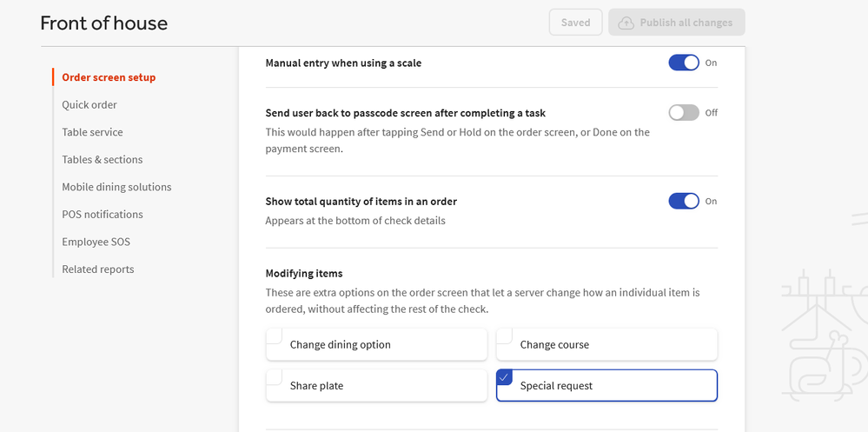
Task: Uncheck the Special request checkbox
Action: [x=505, y=377]
